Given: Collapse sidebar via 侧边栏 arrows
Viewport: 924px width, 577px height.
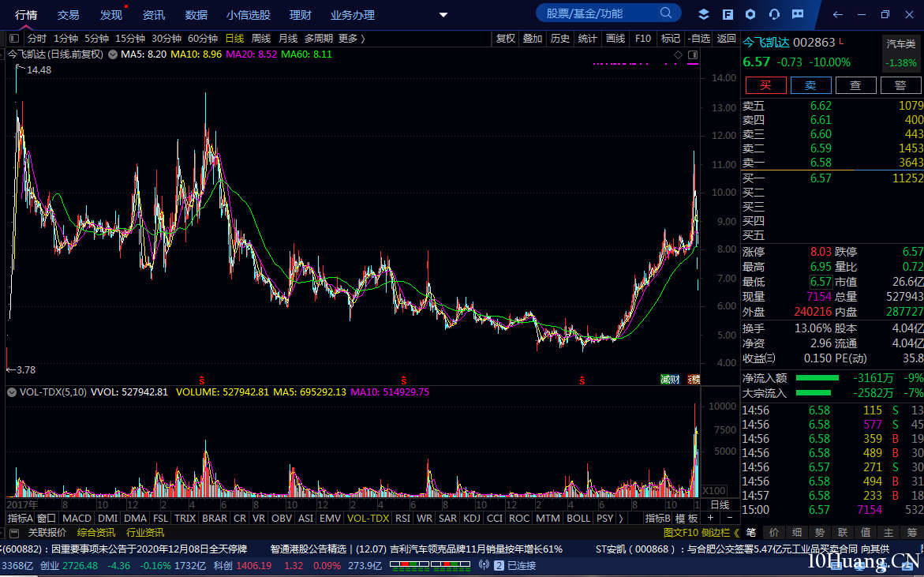Looking at the screenshot, I should (x=737, y=533).
